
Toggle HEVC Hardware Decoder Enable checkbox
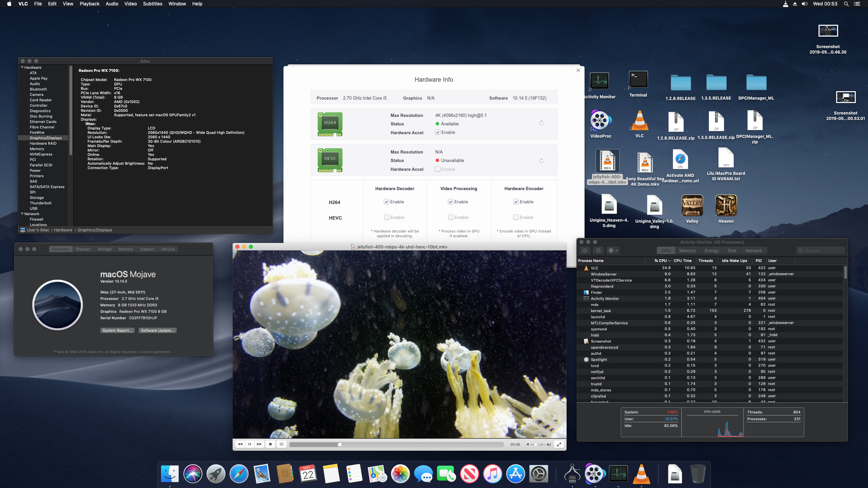tap(387, 217)
